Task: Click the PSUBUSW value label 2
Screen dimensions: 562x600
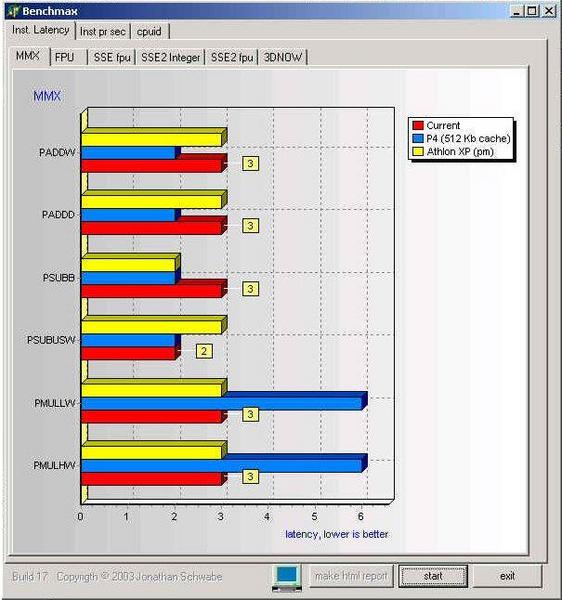Action: point(204,351)
